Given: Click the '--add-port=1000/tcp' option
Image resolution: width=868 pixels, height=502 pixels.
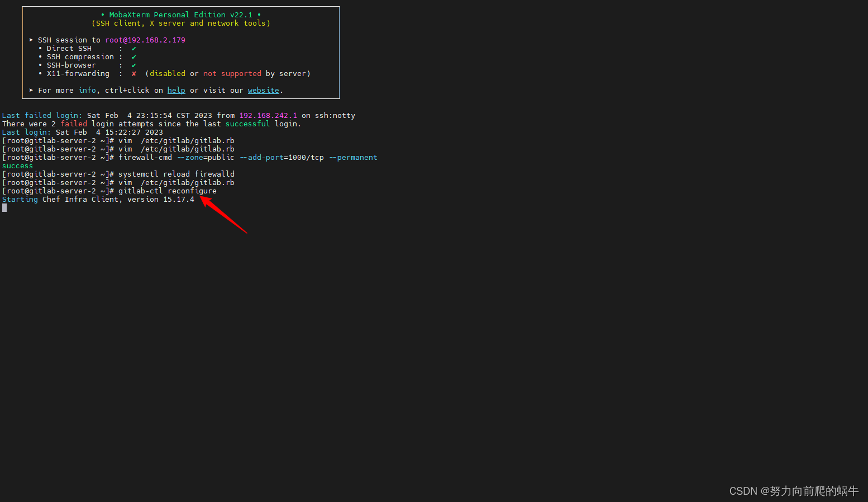Looking at the screenshot, I should 282,157.
